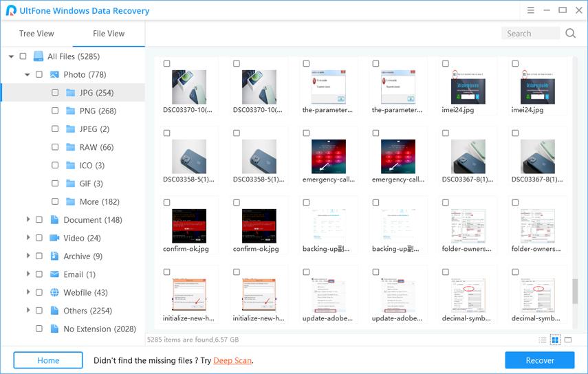Select Archive (9) category label
The width and height of the screenshot is (588, 374).
click(x=83, y=256)
